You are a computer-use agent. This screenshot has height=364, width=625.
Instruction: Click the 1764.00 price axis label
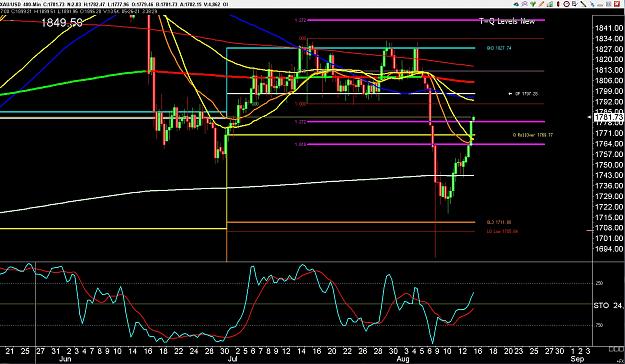pyautogui.click(x=608, y=144)
